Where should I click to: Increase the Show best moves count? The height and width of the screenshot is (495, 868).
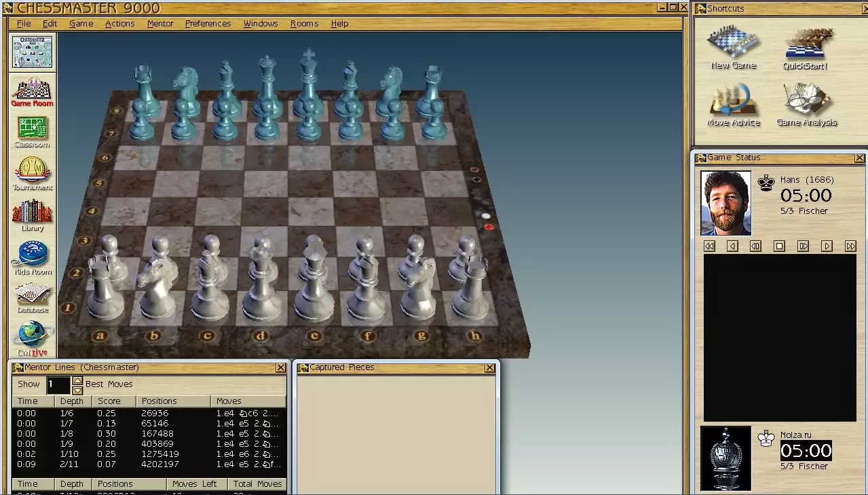pos(77,380)
